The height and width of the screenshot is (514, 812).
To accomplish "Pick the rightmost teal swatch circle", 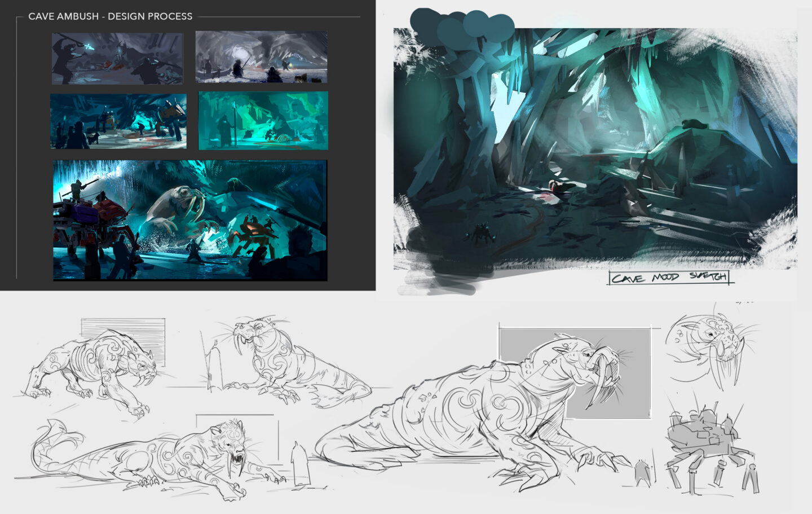I will pyautogui.click(x=500, y=27).
